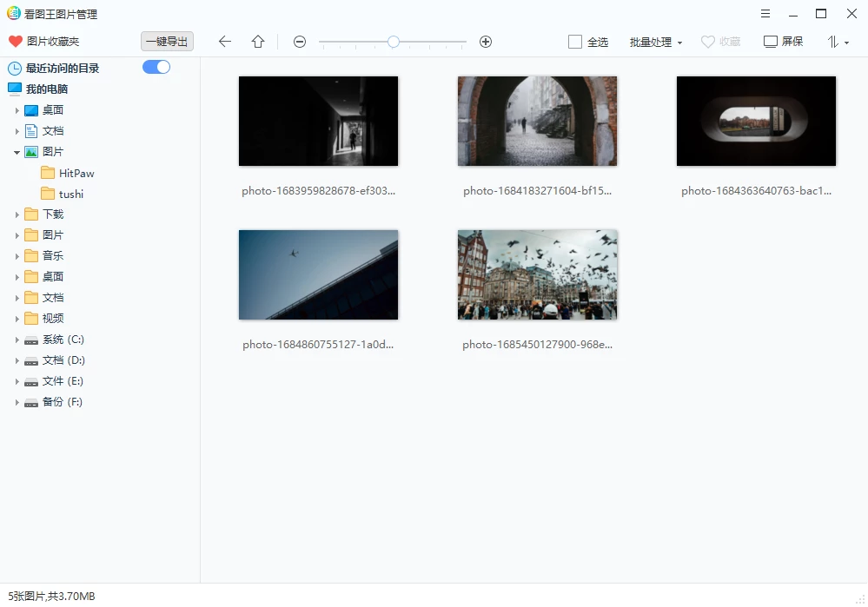Screen dimensions: 868x607
Task: Toggle the 最近访问的目录 switch
Action: (156, 67)
